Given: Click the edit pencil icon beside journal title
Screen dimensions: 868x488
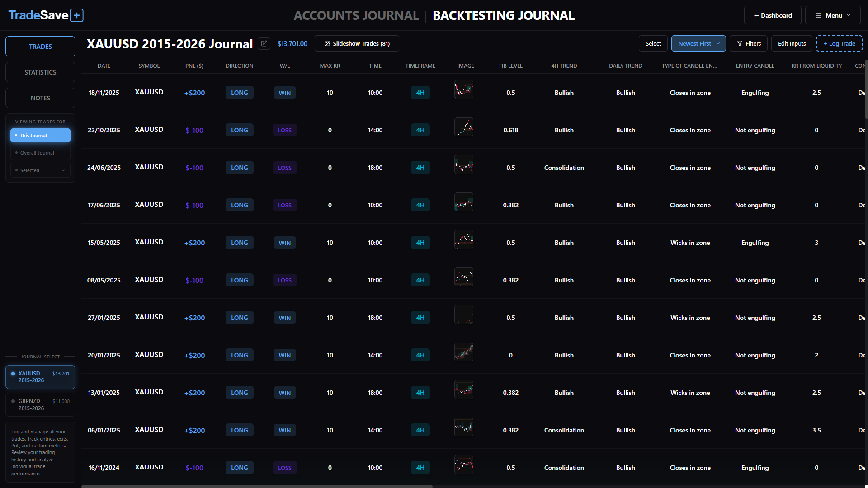Looking at the screenshot, I should [264, 44].
